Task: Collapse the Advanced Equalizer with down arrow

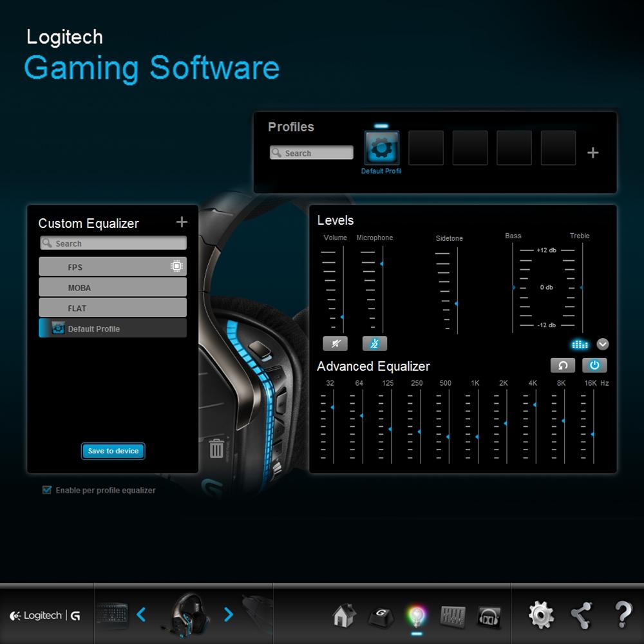Action: [x=603, y=344]
